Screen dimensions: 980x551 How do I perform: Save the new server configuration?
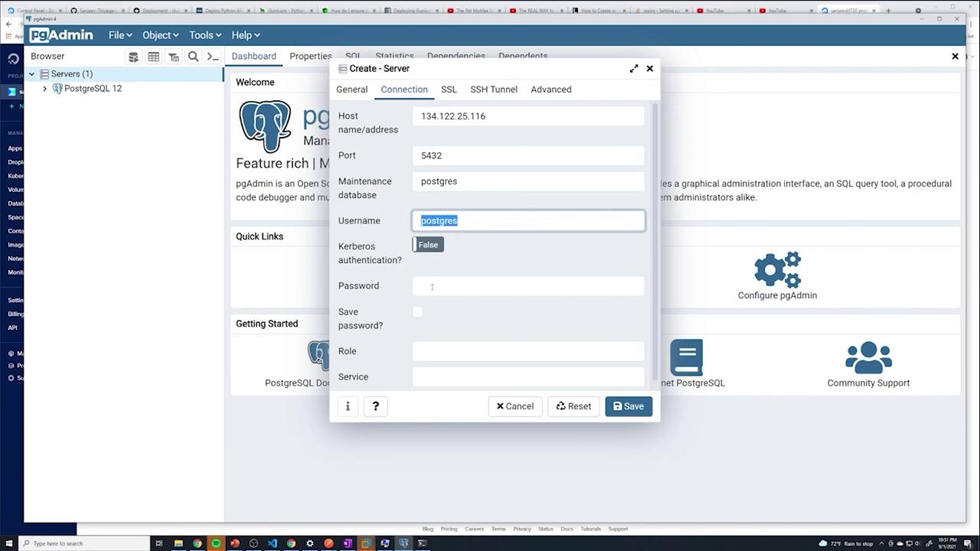coord(629,406)
